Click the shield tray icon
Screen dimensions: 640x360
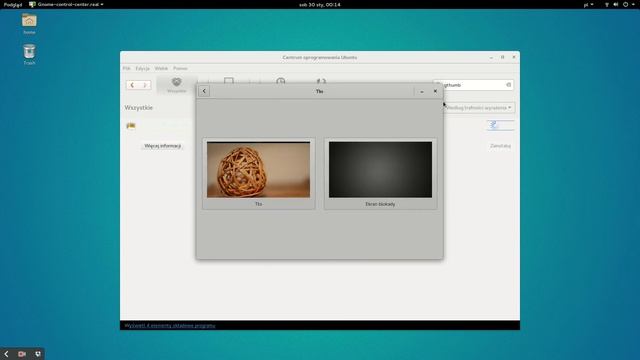[x=38, y=354]
